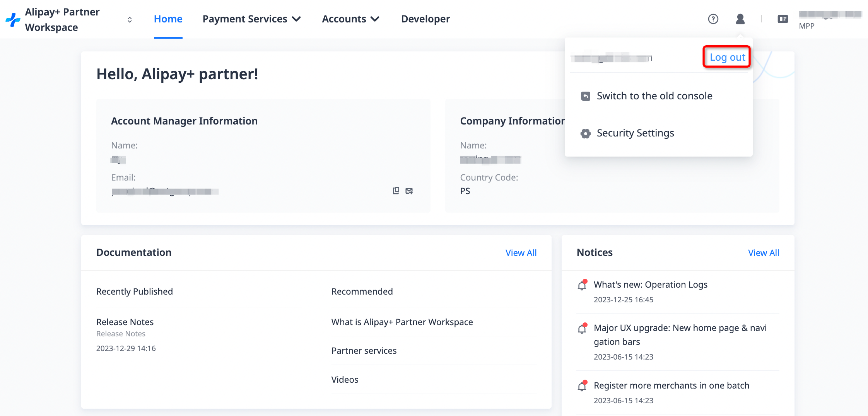Screen dimensions: 868x416
Task: View all Notices
Action: [763, 253]
